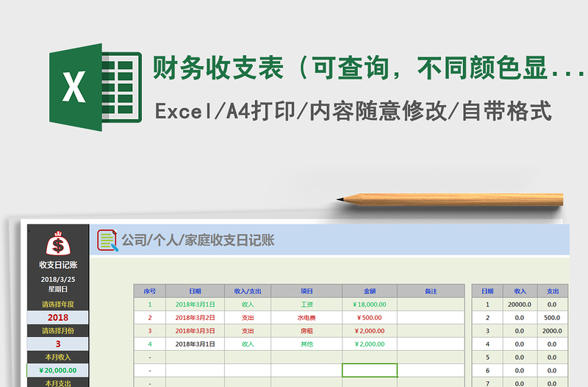Click the 日期 header in summary table
The width and height of the screenshot is (588, 387).
(x=487, y=291)
